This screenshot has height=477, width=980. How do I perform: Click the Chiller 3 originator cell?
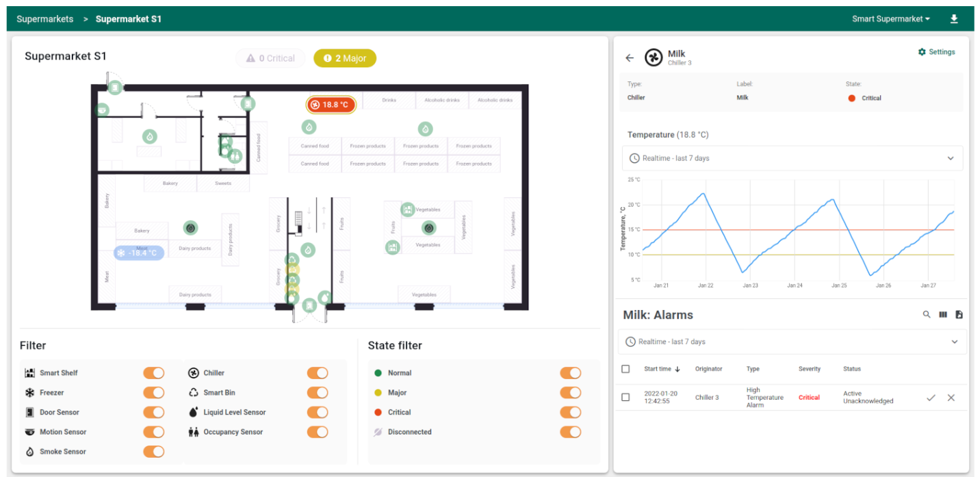707,398
